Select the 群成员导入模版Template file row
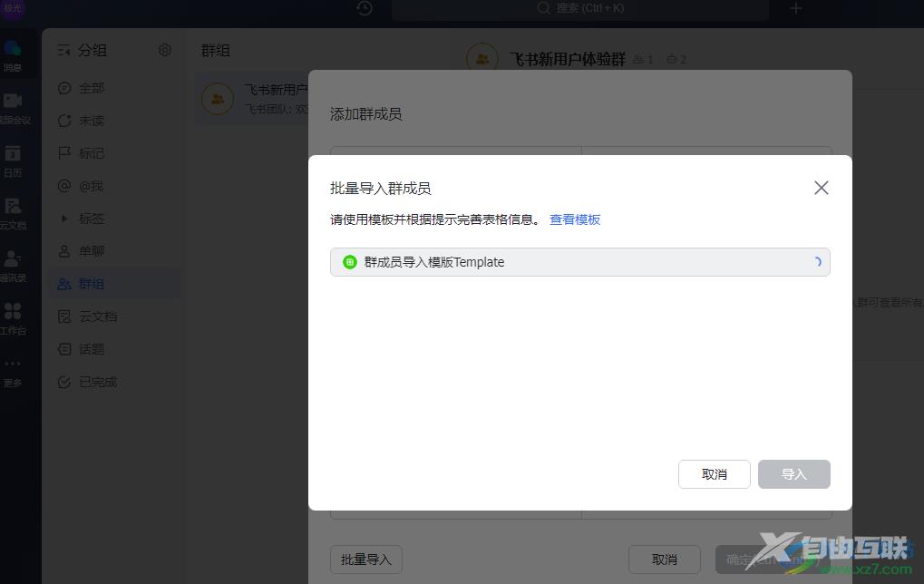Viewport: 924px width, 584px height. (579, 262)
